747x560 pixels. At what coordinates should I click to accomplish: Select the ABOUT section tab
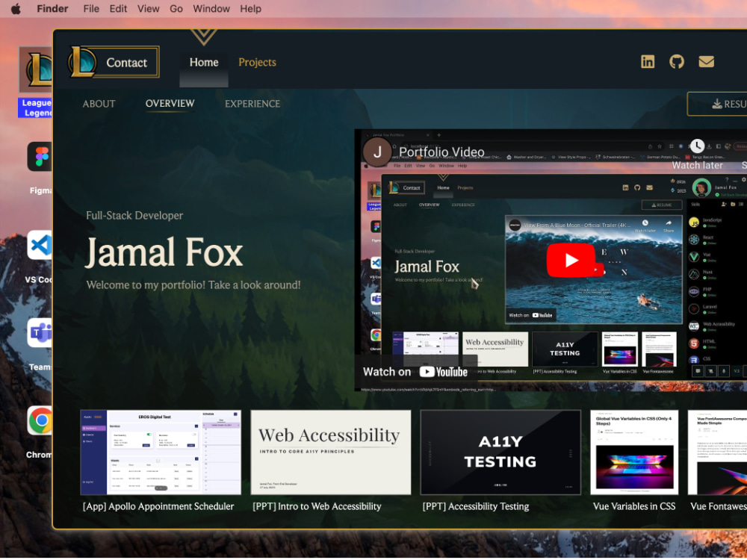pos(99,104)
